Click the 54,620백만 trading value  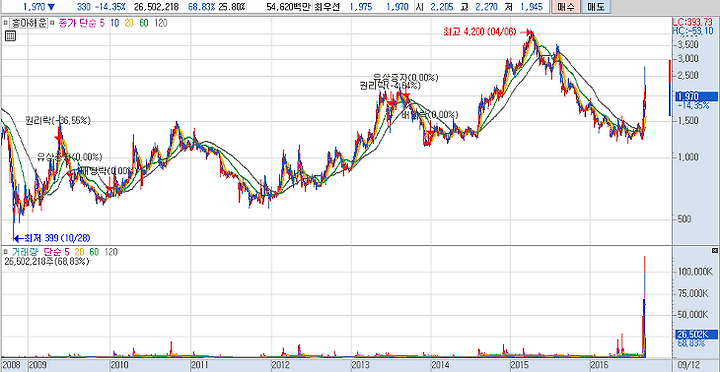289,6
